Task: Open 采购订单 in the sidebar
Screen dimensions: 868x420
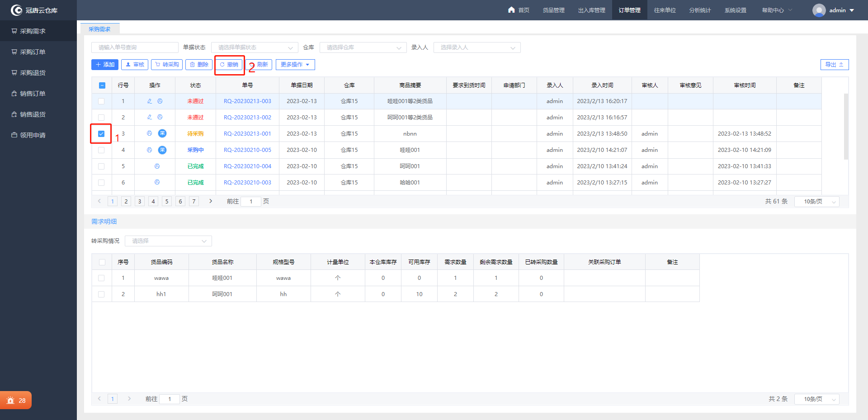Action: [38, 52]
